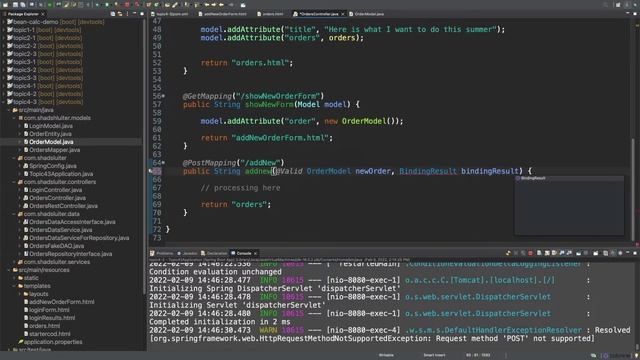The image size is (640, 360).
Task: Select OrdersDataServiceForRepository.java in the tree
Action: [79, 238]
